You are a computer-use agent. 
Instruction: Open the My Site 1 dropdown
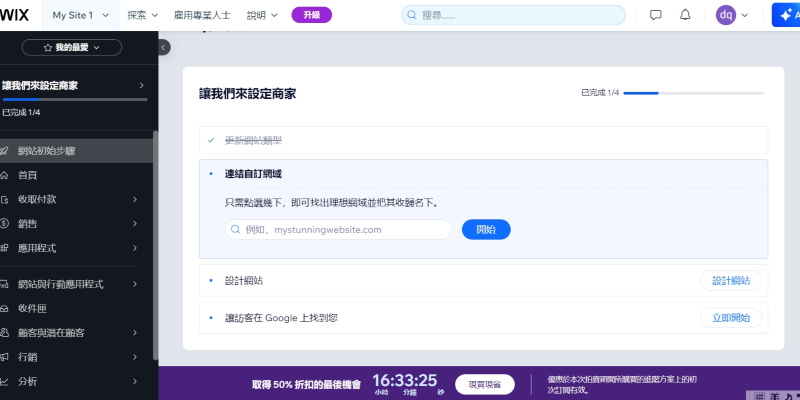81,15
